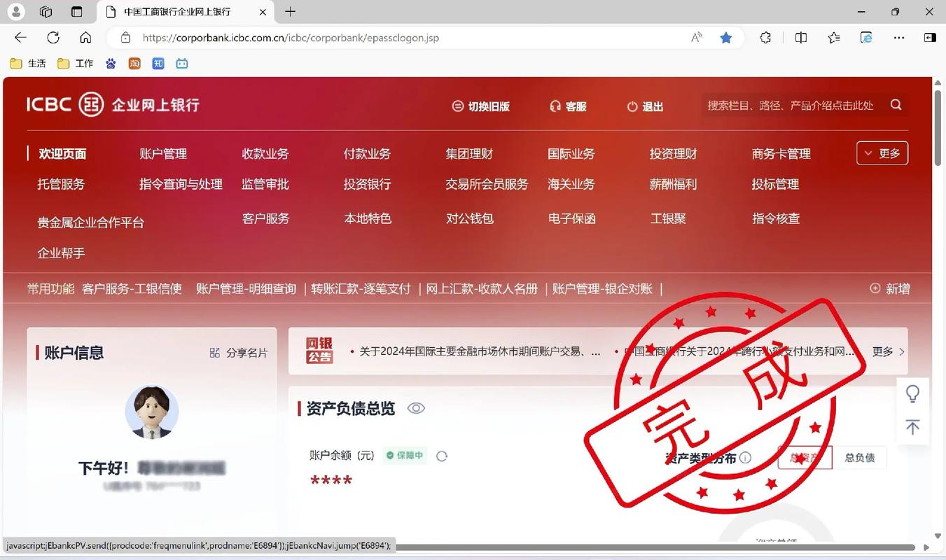Image resolution: width=946 pixels, height=560 pixels.
Task: Open the 企业帮手 menu
Action: [x=61, y=253]
